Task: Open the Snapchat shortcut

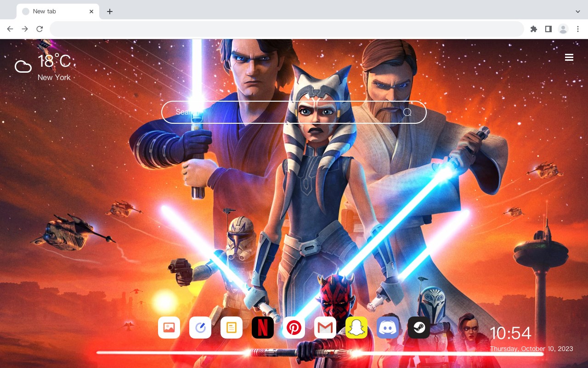Action: click(356, 328)
